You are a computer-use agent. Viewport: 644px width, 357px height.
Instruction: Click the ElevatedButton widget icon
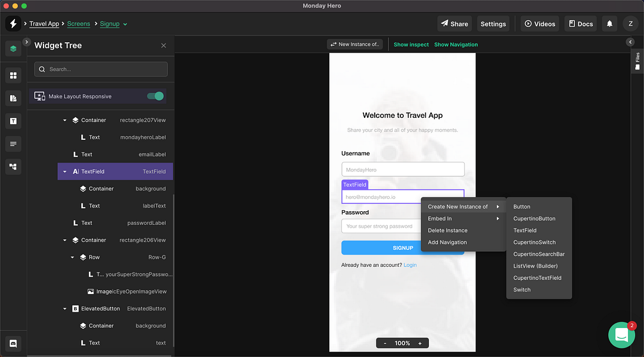point(76,309)
